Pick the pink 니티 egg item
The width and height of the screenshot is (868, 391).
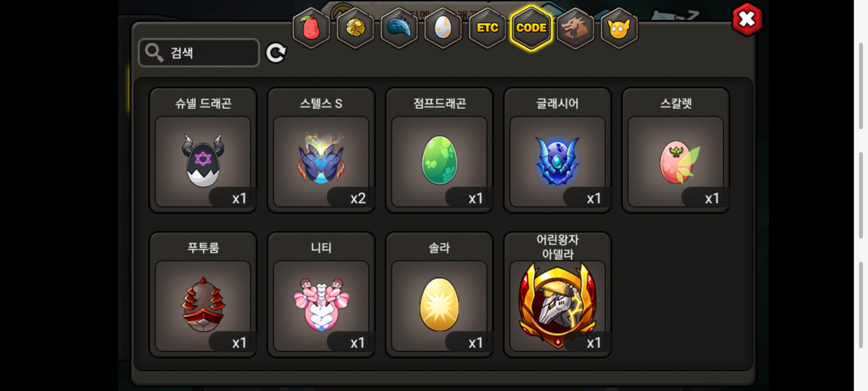321,295
